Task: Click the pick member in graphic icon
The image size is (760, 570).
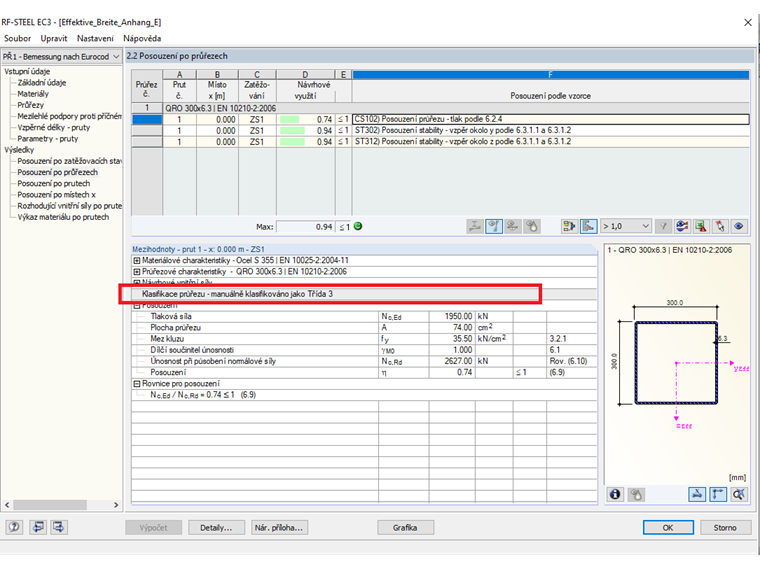Action: 720,226
